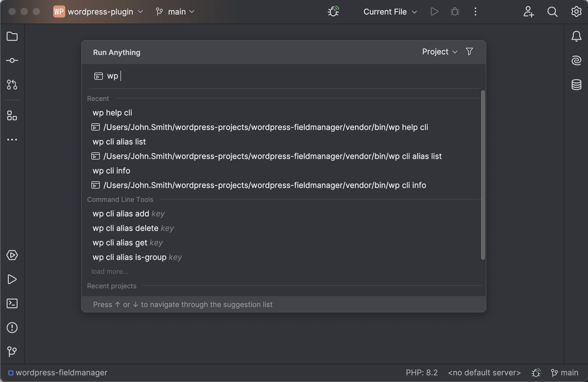Select the wp help cli recent command
Image resolution: width=588 pixels, height=382 pixels.
click(112, 112)
